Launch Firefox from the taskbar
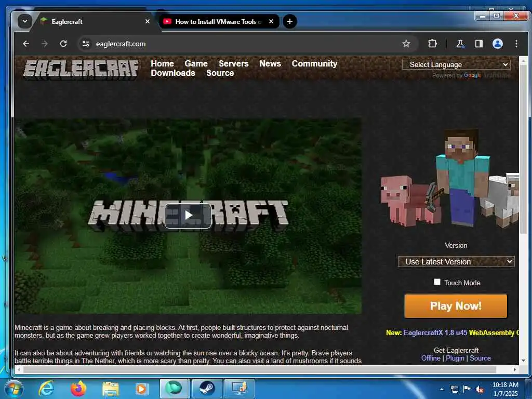 pyautogui.click(x=78, y=389)
